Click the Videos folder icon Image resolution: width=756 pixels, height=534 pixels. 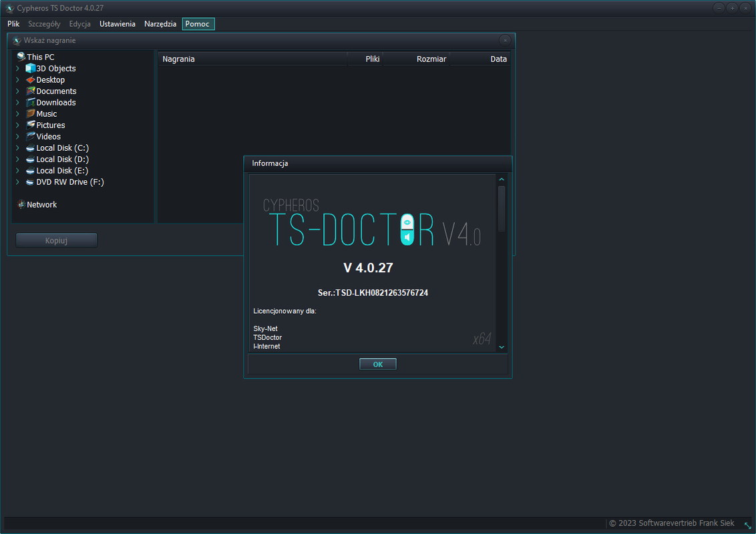click(30, 136)
